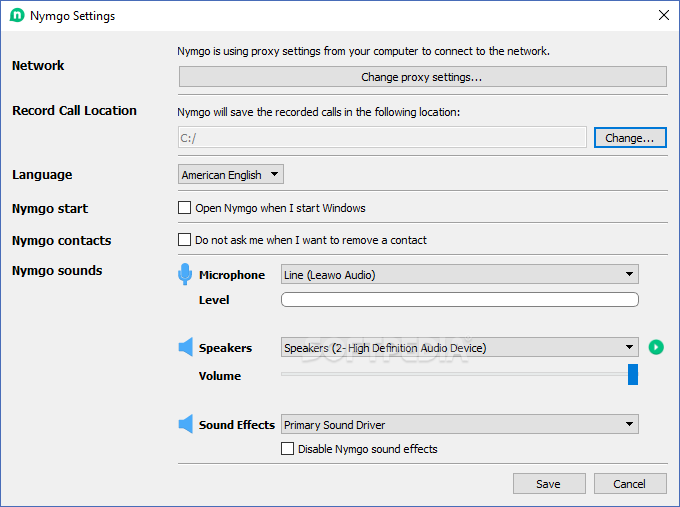Click Change... to pick recording location
Screen dimensions: 680x507
pyautogui.click(x=630, y=137)
